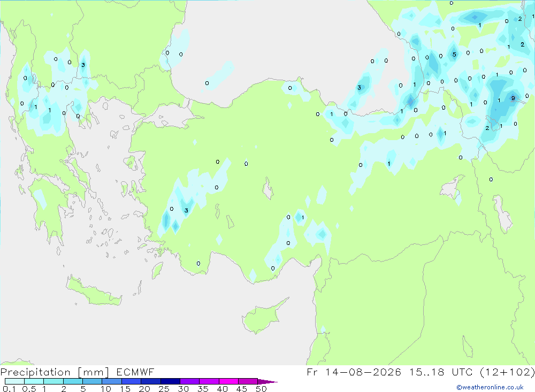
Task: Click the 30–35 mm purple legend swatch
Action: coord(189,381)
